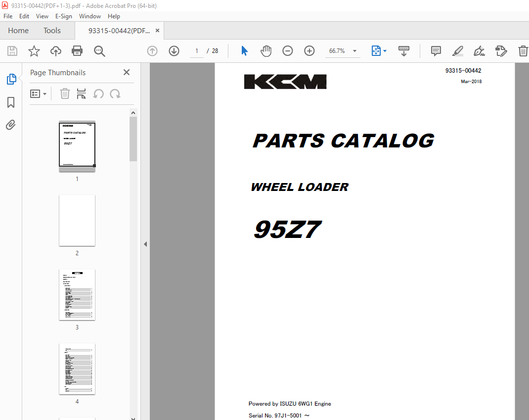The width and height of the screenshot is (529, 420).
Task: Open the E-Sign menu
Action: (x=64, y=16)
